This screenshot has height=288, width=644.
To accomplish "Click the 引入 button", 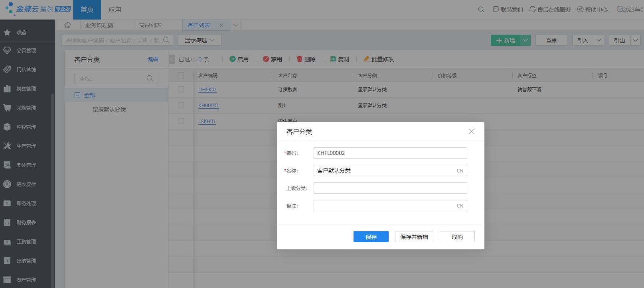I will coord(583,40).
